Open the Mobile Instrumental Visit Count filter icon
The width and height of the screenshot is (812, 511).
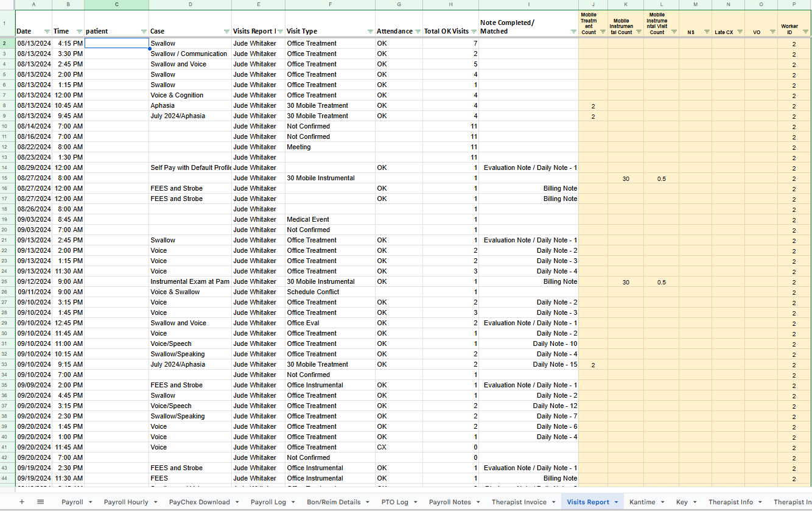pos(673,32)
